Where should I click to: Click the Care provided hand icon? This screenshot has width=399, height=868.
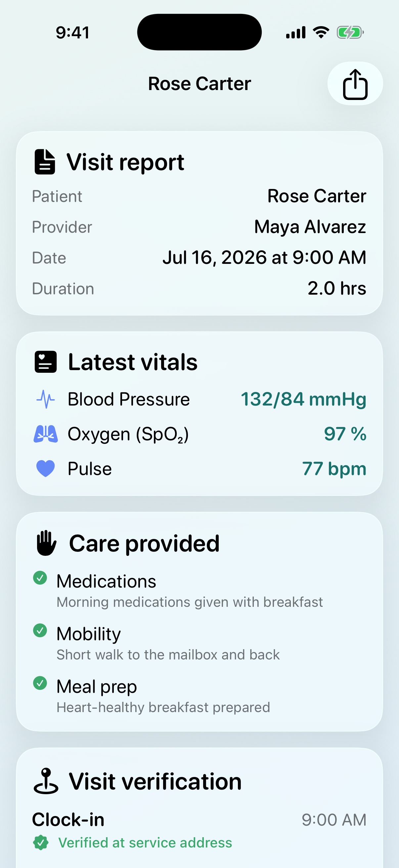pos(46,543)
